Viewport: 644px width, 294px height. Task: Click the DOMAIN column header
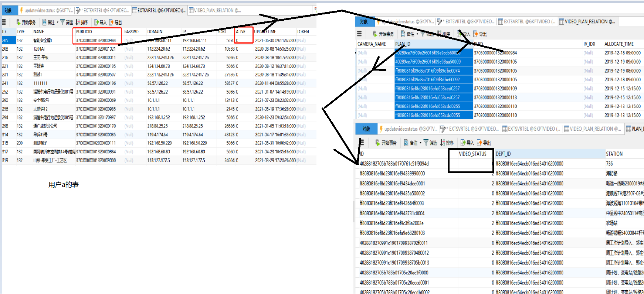coord(155,32)
